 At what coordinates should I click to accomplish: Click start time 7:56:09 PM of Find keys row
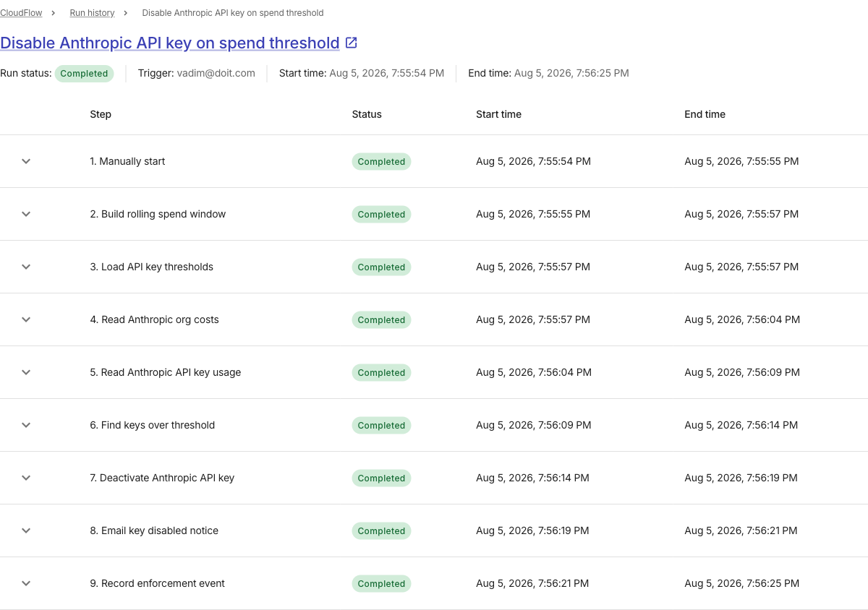(534, 425)
